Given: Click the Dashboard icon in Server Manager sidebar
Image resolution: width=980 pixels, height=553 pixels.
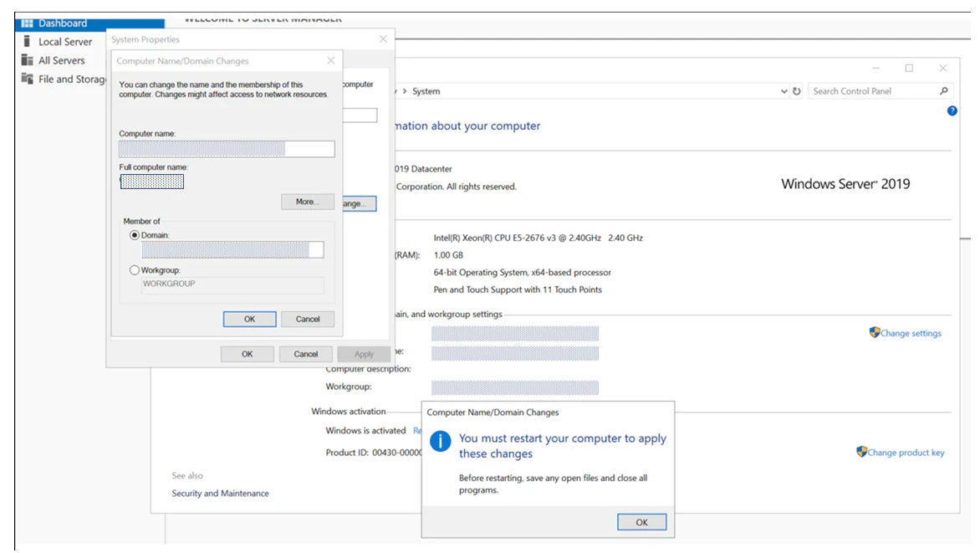Looking at the screenshot, I should [x=27, y=23].
